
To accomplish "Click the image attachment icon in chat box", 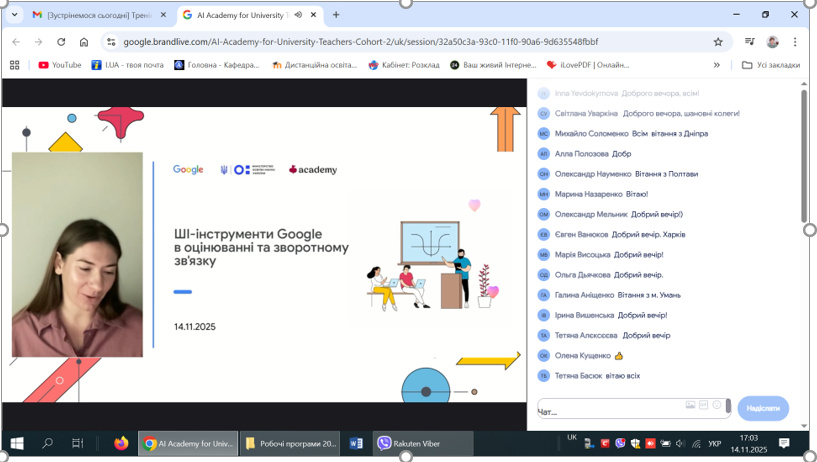I will [x=690, y=405].
